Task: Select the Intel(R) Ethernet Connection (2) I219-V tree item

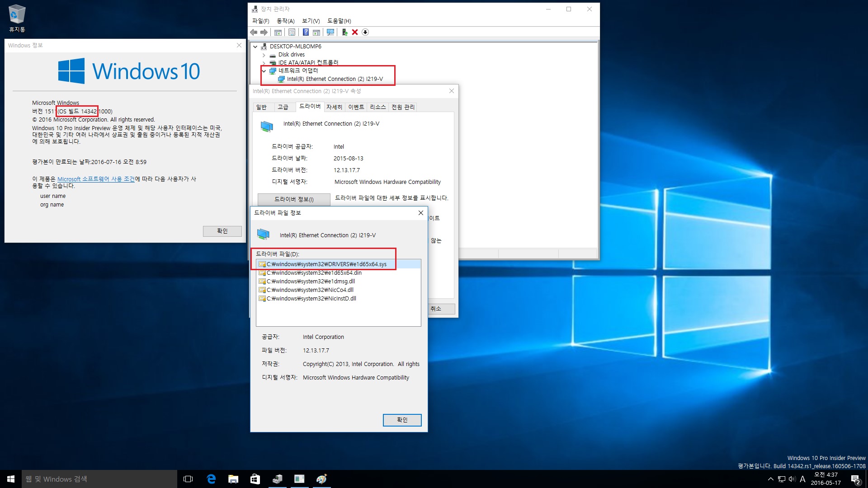Action: (335, 79)
